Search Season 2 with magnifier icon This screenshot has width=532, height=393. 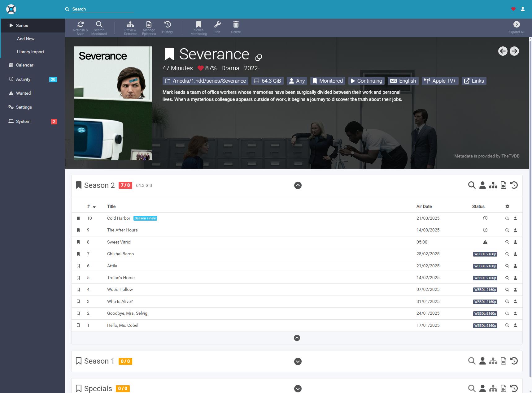click(472, 185)
